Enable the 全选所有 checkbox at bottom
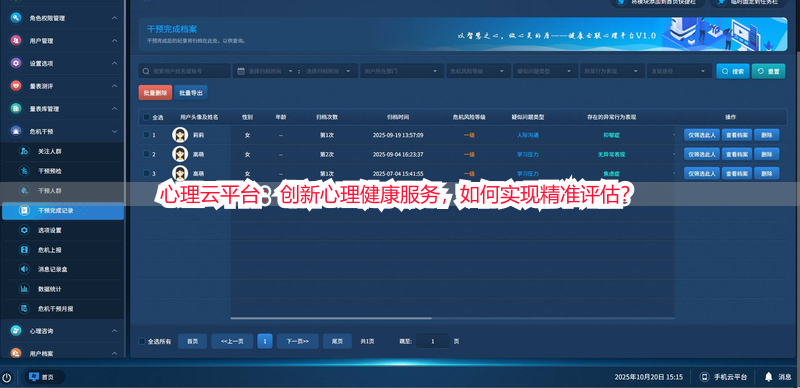This screenshot has height=388, width=800. 142,341
